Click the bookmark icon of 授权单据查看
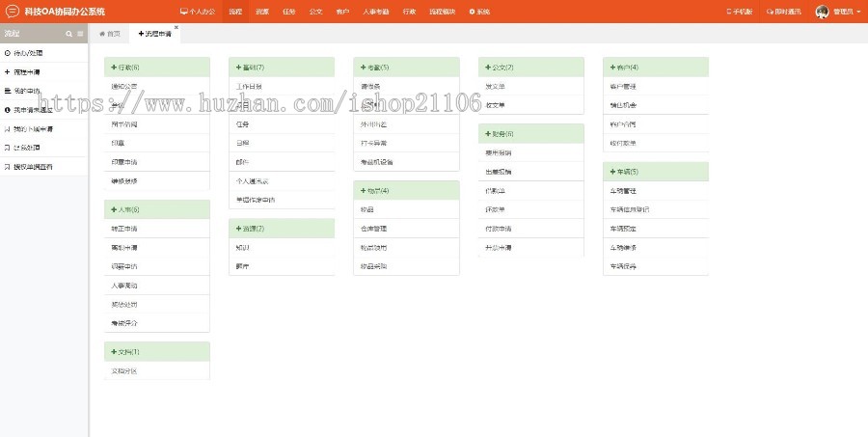Viewport: 868px width, 437px height. click(7, 167)
